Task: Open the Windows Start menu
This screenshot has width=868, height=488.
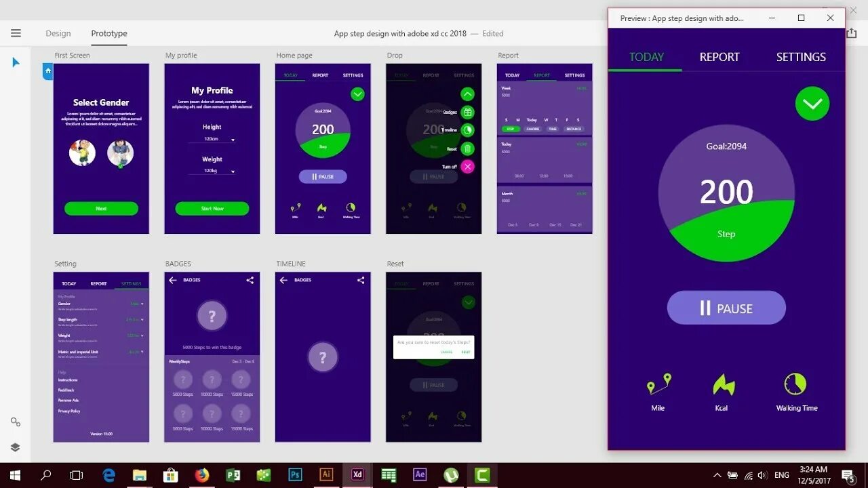Action: coord(15,475)
